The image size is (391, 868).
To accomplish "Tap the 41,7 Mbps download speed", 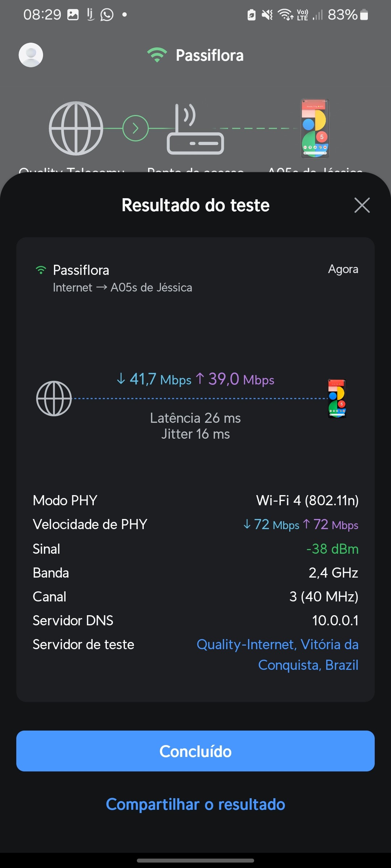I will 154,379.
